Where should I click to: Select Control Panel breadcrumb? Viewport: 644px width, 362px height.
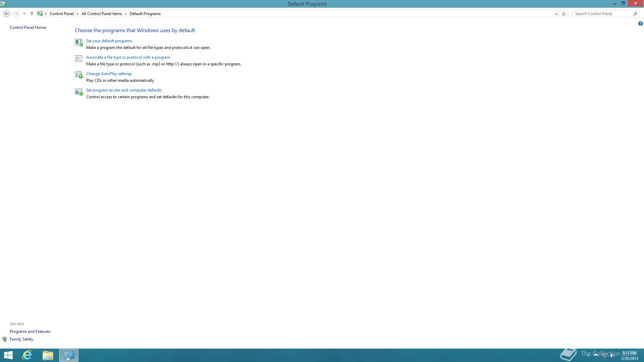tap(62, 14)
